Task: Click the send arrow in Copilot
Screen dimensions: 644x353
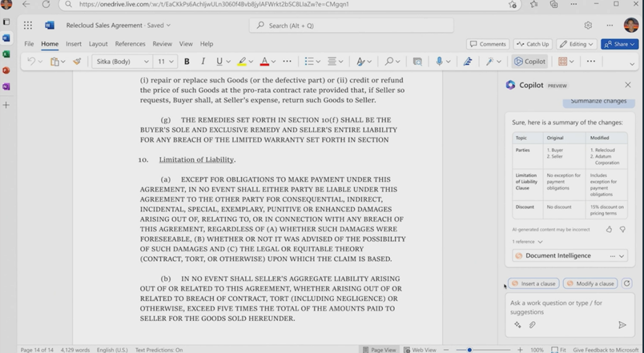Action: (x=622, y=325)
